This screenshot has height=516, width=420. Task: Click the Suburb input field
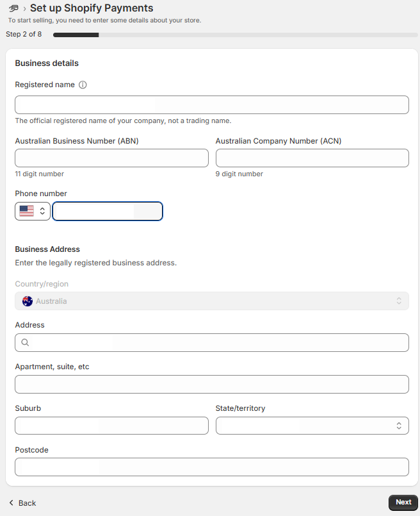click(x=111, y=426)
